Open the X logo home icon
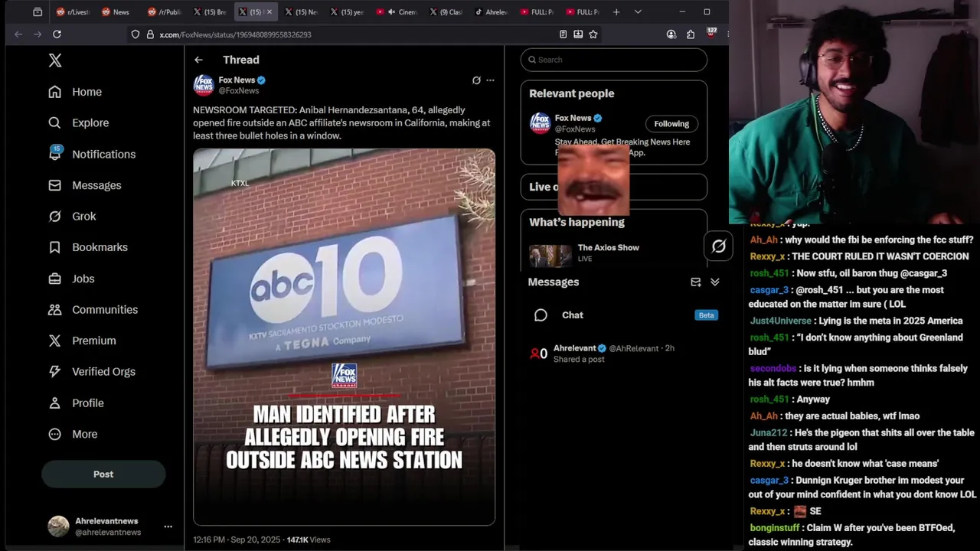 coord(55,60)
